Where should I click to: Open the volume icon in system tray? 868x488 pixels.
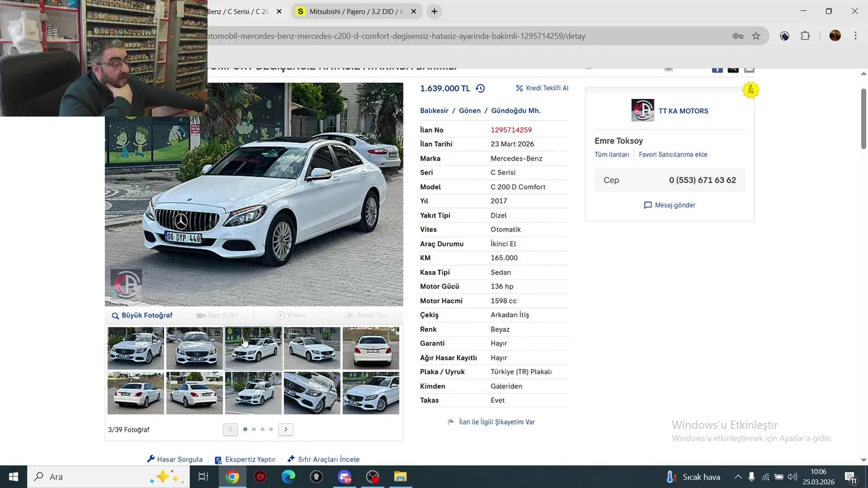tap(791, 477)
